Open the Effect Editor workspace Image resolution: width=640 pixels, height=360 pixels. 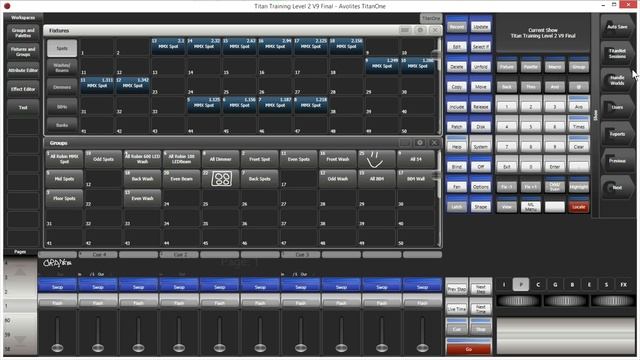pyautogui.click(x=23, y=89)
